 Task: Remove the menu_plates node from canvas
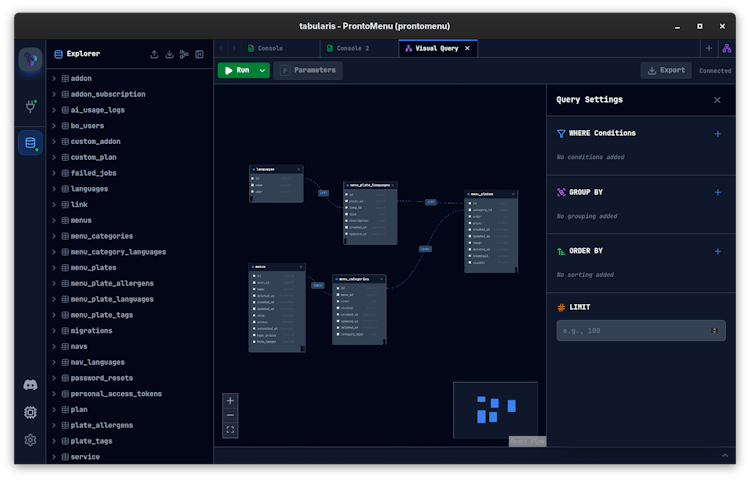(513, 194)
